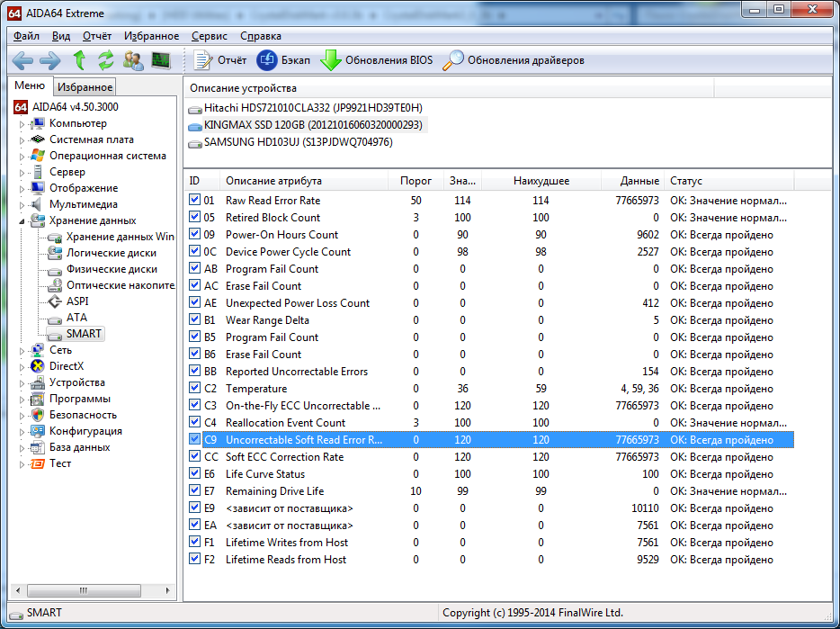Screen dimensions: 840x629
Task: Select the Тест tree icon
Action: (x=38, y=463)
